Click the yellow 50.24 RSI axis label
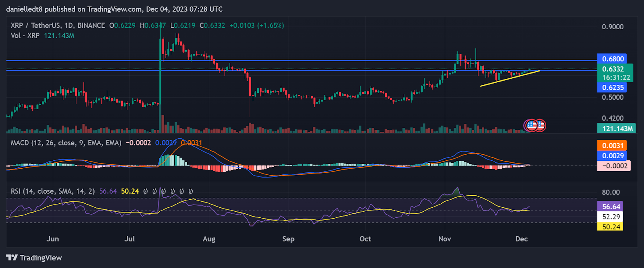The width and height of the screenshot is (644, 268). (x=611, y=227)
